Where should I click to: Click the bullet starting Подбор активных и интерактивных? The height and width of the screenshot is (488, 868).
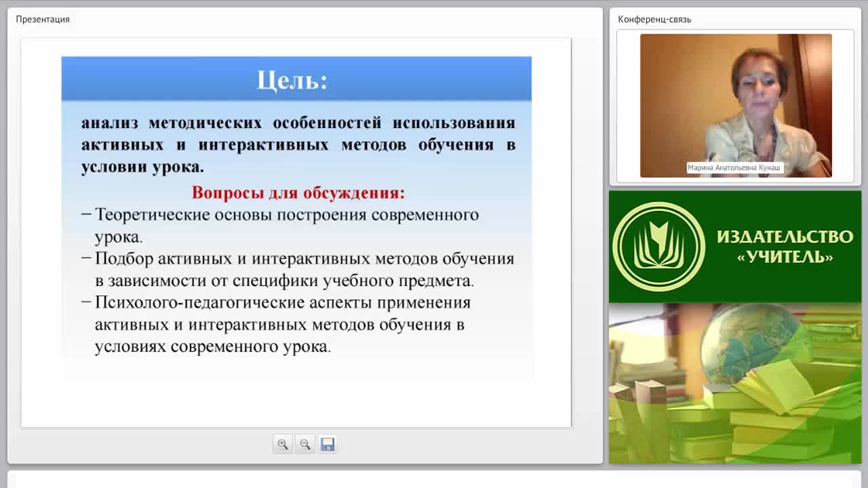point(298,269)
